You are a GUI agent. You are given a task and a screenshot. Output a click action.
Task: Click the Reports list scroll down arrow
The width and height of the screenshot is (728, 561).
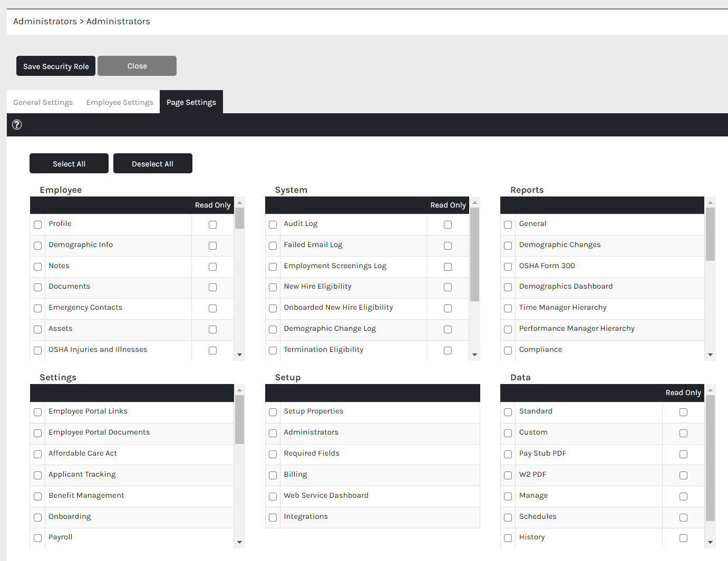pyautogui.click(x=711, y=355)
